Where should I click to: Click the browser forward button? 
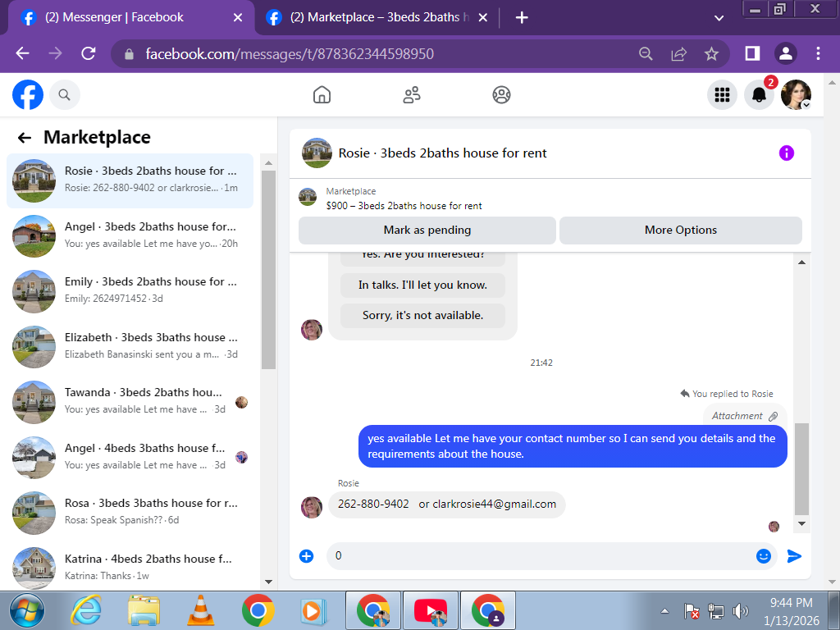tap(55, 53)
